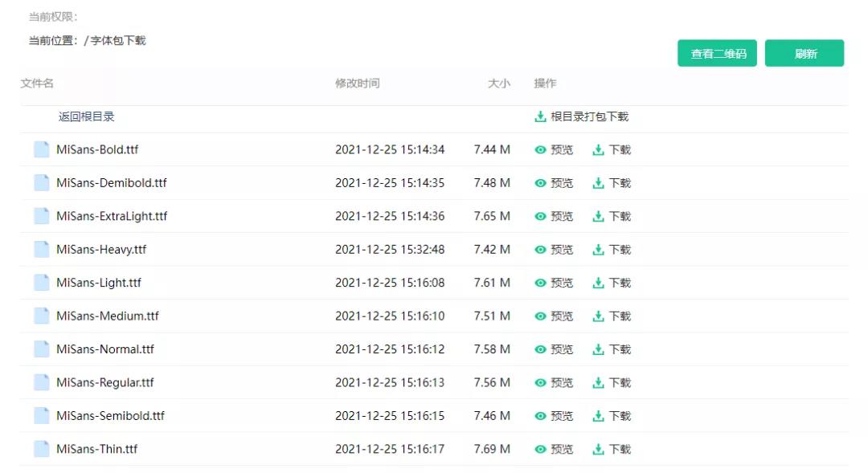Select timestamp 2021-12-25 15:32:48
Image resolution: width=868 pixels, height=473 pixels.
tap(390, 250)
